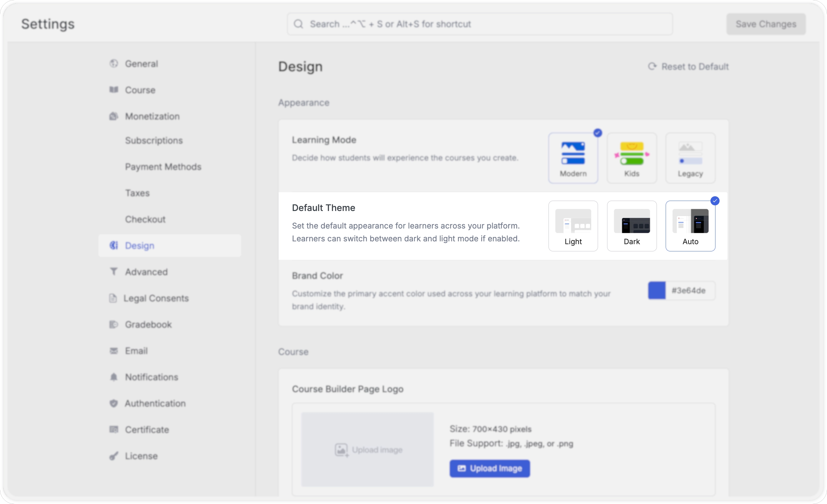
Task: Click the Course book icon in sidebar
Action: pos(114,90)
